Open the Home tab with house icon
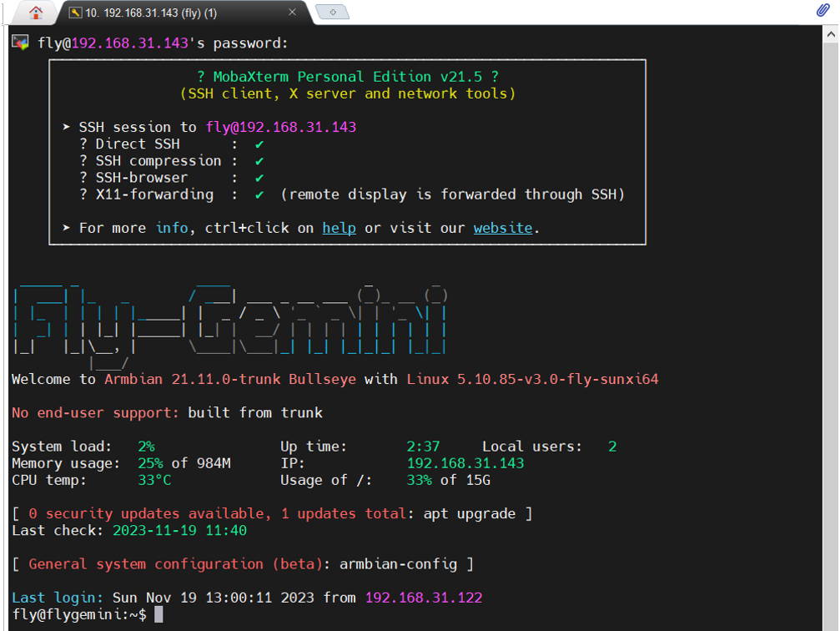The image size is (840, 631). 36,13
